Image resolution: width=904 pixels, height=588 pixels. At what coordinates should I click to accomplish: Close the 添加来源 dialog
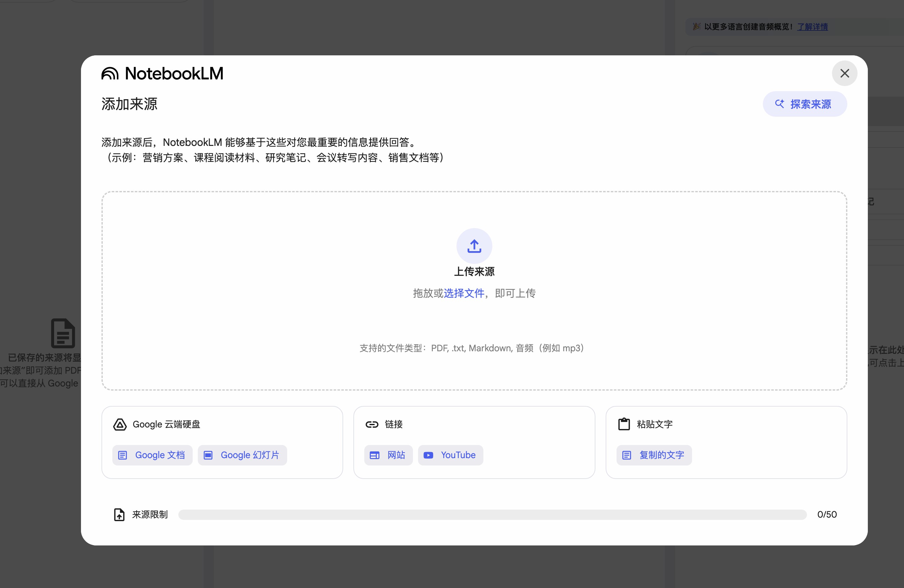(844, 73)
